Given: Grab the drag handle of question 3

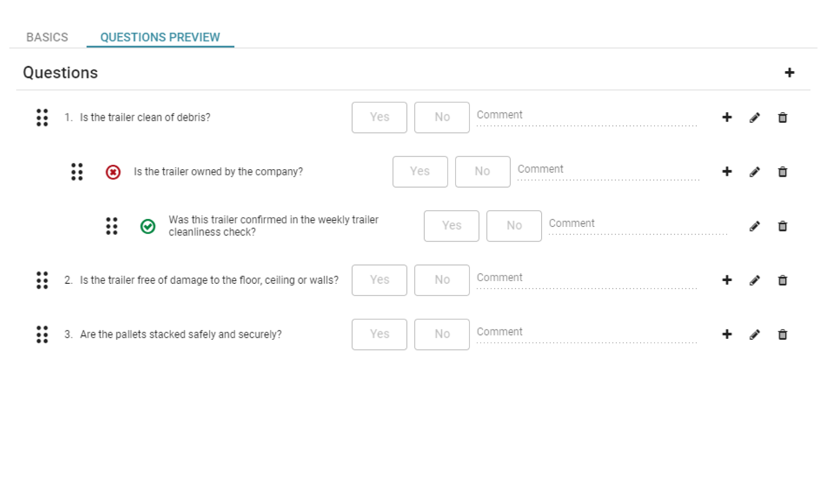Looking at the screenshot, I should point(43,334).
